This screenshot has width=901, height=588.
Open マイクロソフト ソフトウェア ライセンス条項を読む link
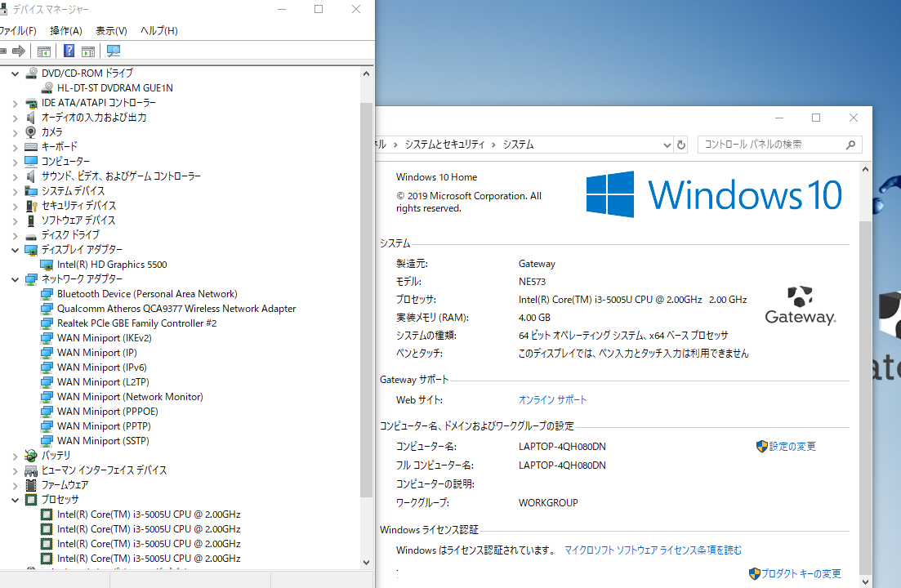coord(653,550)
